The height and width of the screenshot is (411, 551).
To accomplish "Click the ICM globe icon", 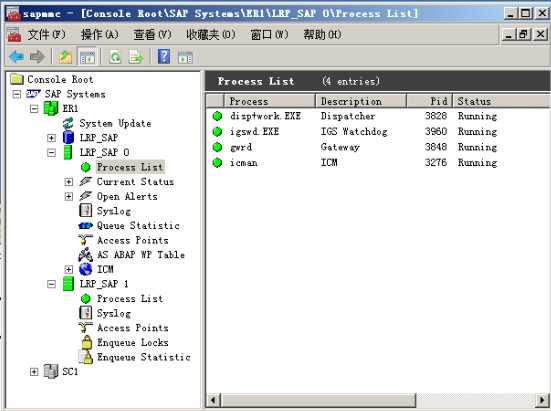I will (85, 269).
